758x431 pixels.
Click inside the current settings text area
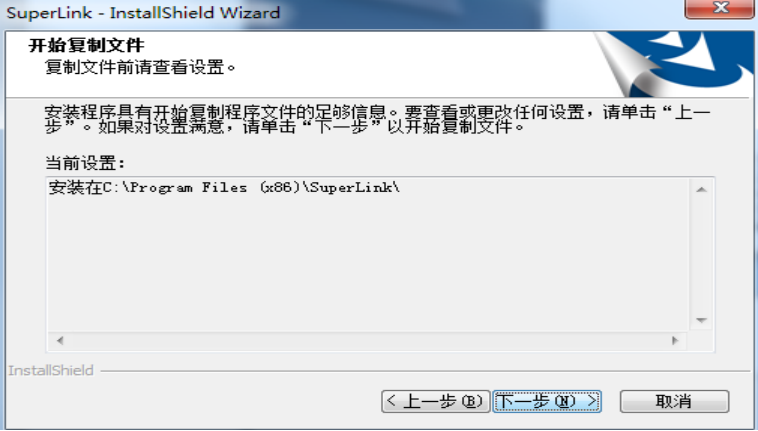pyautogui.click(x=369, y=255)
